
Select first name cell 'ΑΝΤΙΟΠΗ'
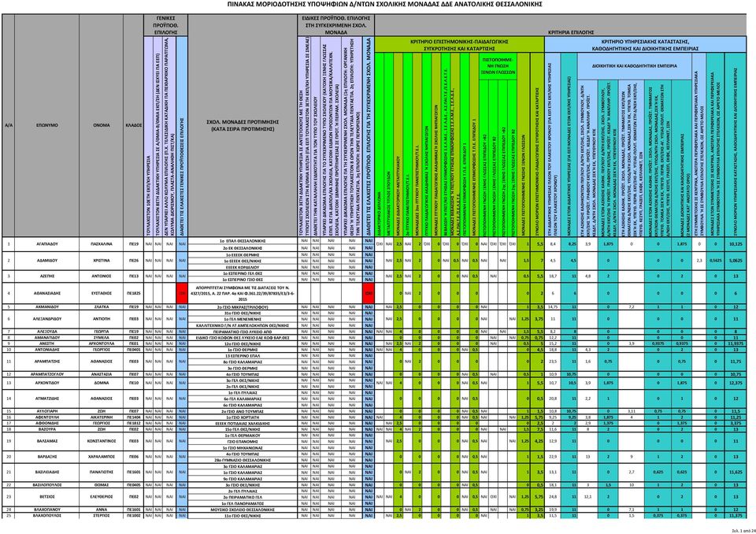pos(102,319)
